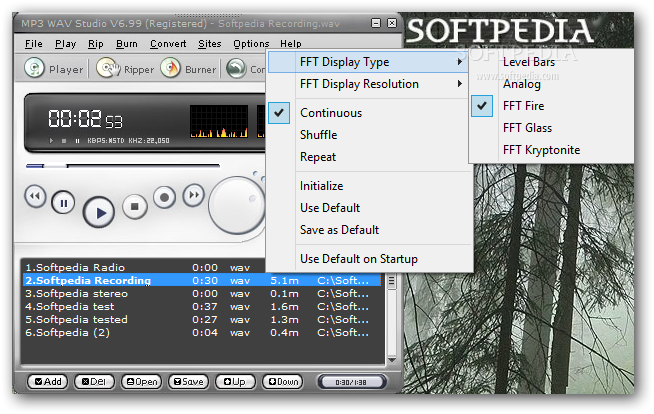Select playlist row 1.Softpedia Radio
The image size is (654, 414).
[x=144, y=267]
